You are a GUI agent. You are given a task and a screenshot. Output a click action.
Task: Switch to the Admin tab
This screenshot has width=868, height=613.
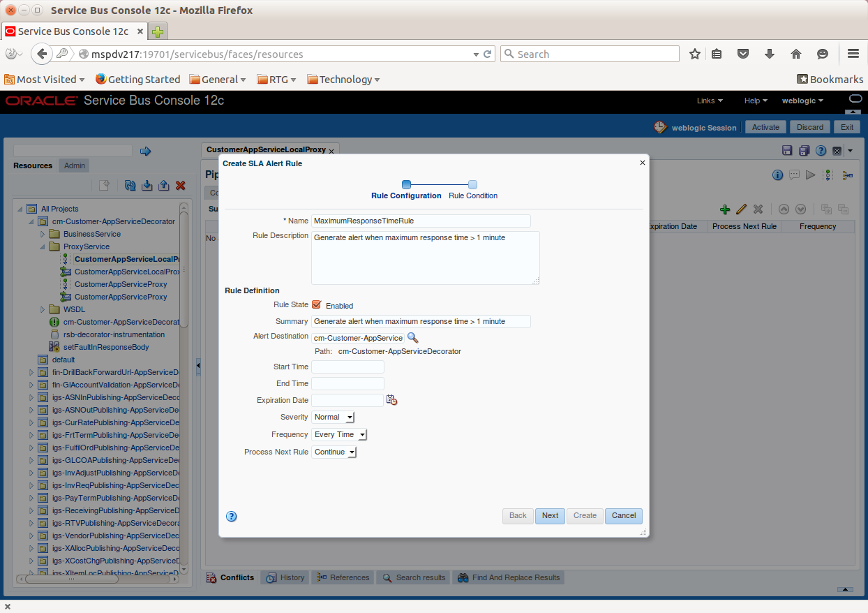pos(75,165)
